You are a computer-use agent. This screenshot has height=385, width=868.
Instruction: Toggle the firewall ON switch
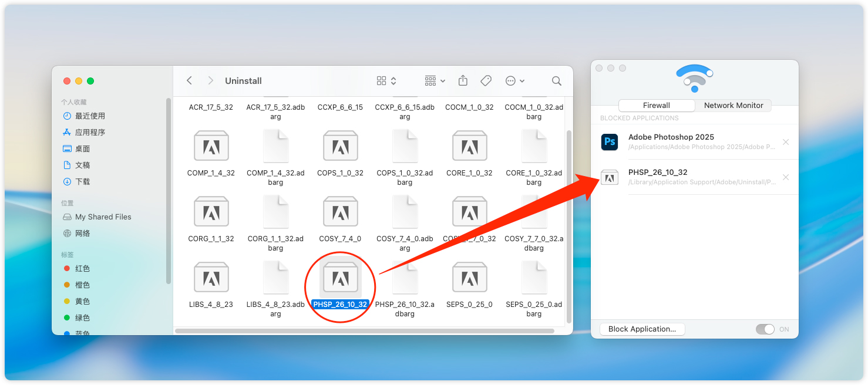[765, 329]
